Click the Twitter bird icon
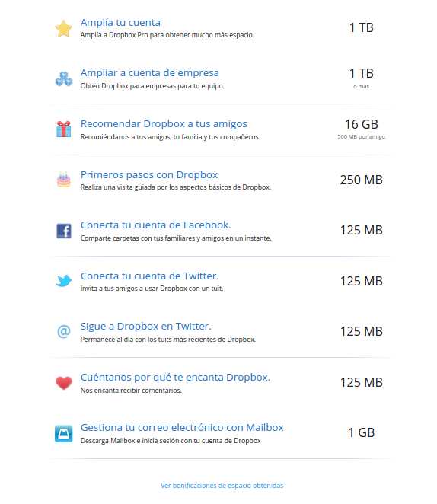437x504 pixels. (64, 281)
